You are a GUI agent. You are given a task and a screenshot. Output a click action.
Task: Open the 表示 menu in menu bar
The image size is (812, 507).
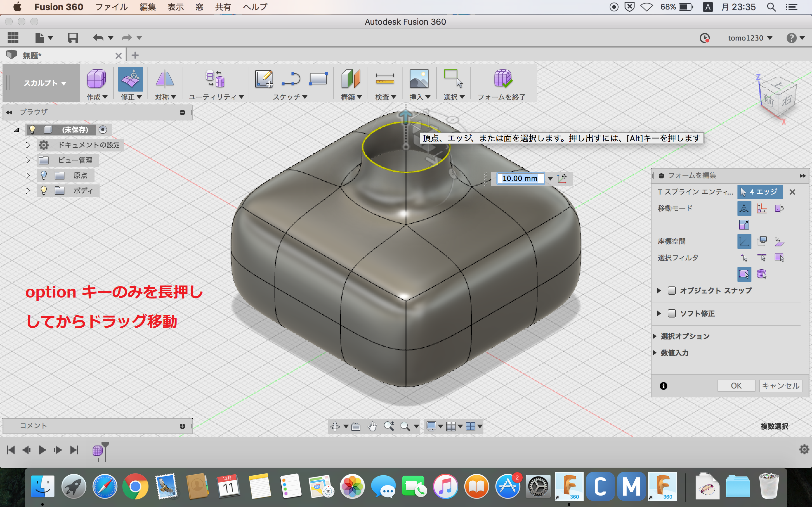coord(175,7)
